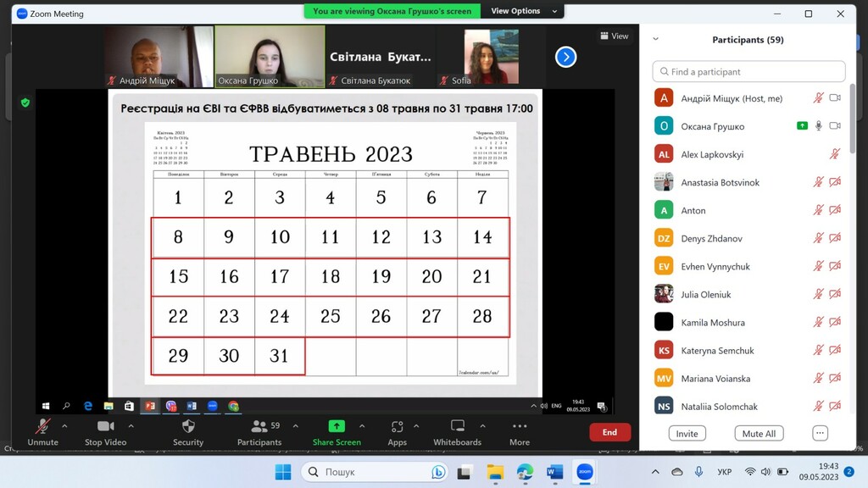This screenshot has width=868, height=488.
Task: Click the Find a participant search field
Action: pyautogui.click(x=748, y=72)
